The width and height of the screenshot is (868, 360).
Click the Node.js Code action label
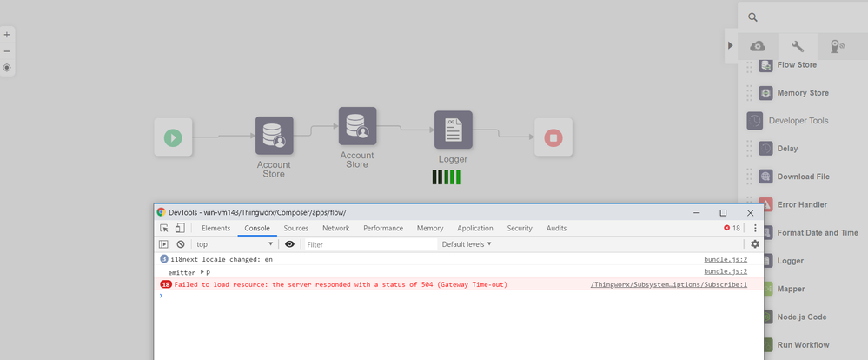click(x=802, y=317)
